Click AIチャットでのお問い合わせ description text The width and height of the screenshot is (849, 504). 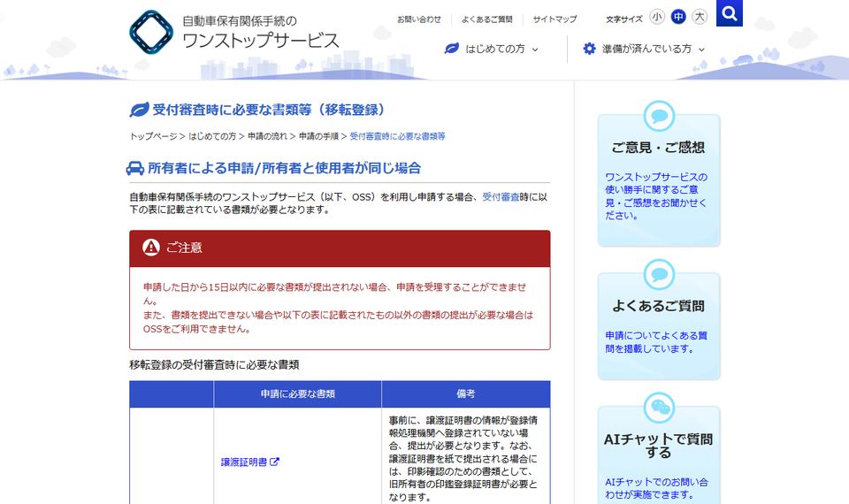click(x=656, y=488)
